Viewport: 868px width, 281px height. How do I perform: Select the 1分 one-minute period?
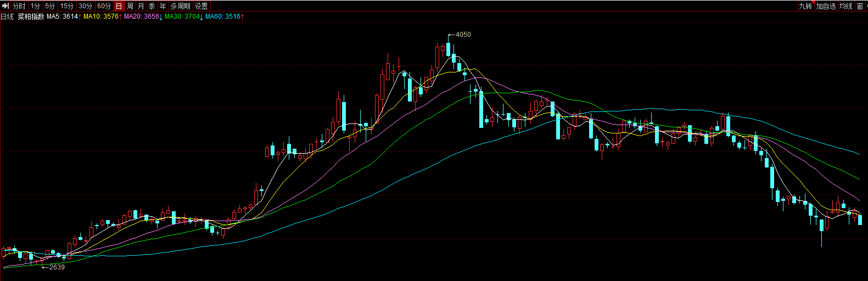point(36,6)
